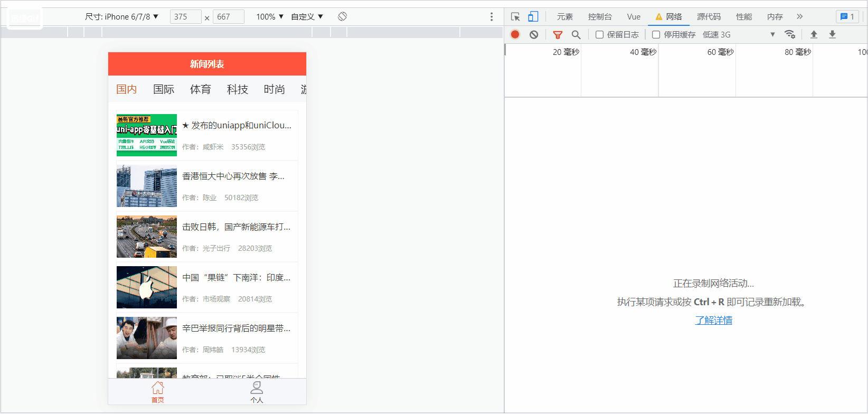Open the device toolbar three-dot menu
Screen dimensions: 868x414
pos(492,17)
